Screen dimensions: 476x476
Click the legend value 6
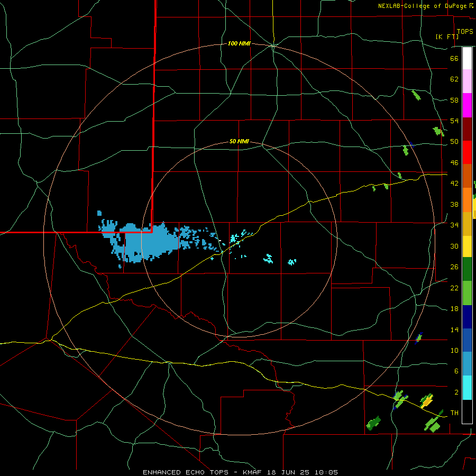[456, 371]
